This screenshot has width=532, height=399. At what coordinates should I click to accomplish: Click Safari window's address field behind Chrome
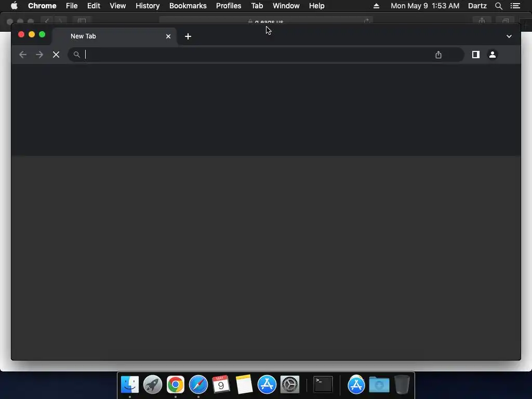point(266,21)
